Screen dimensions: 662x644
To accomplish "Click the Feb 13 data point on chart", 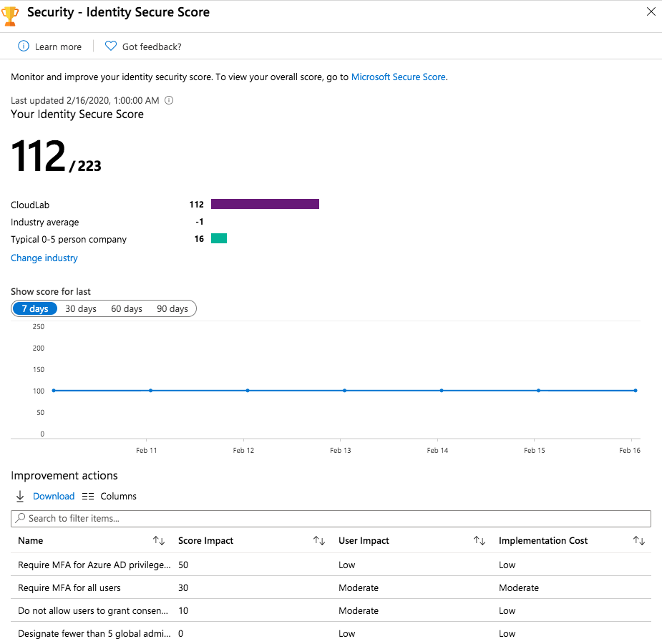I will pos(344,391).
